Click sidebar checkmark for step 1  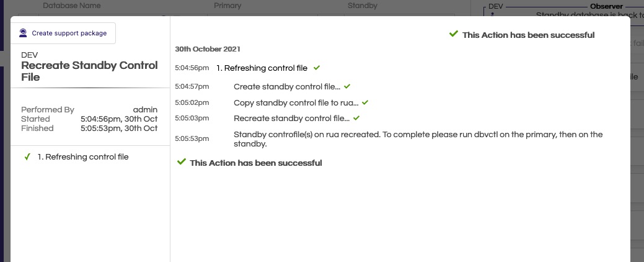27,156
